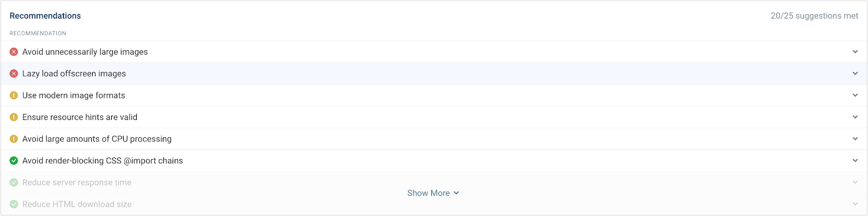Click red error icon beside Avoid unnecessarily large images
This screenshot has height=216, width=868.
tap(14, 52)
